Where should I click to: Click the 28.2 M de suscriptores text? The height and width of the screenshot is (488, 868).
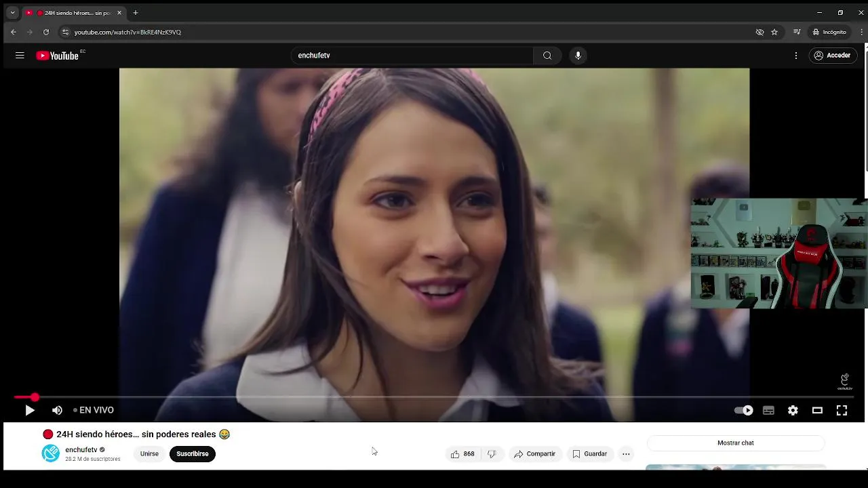click(x=93, y=459)
